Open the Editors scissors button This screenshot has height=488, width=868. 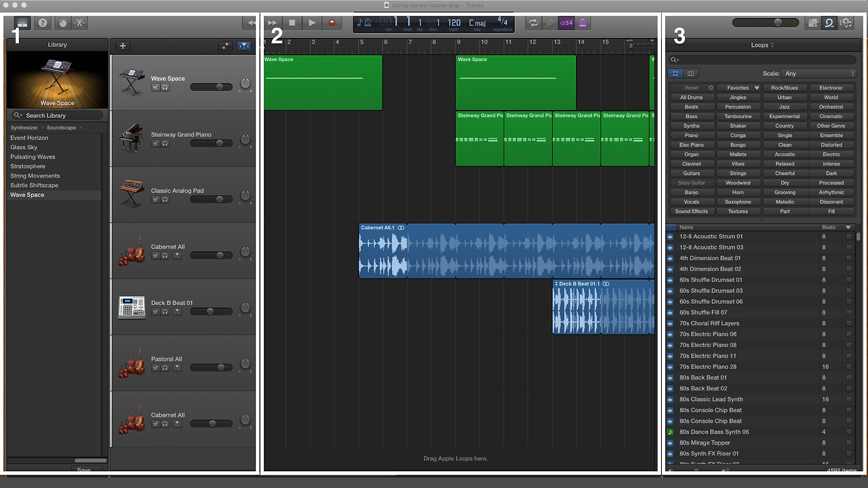(79, 23)
